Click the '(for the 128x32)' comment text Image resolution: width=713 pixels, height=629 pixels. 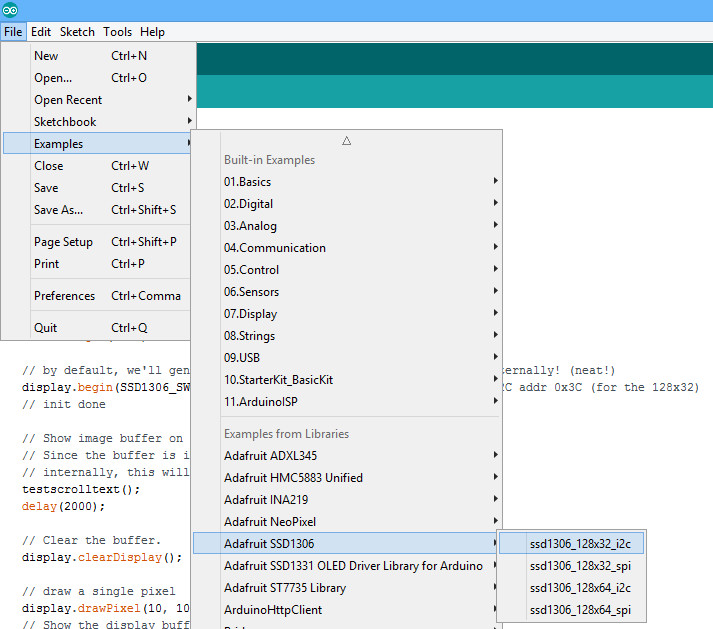pos(645,387)
